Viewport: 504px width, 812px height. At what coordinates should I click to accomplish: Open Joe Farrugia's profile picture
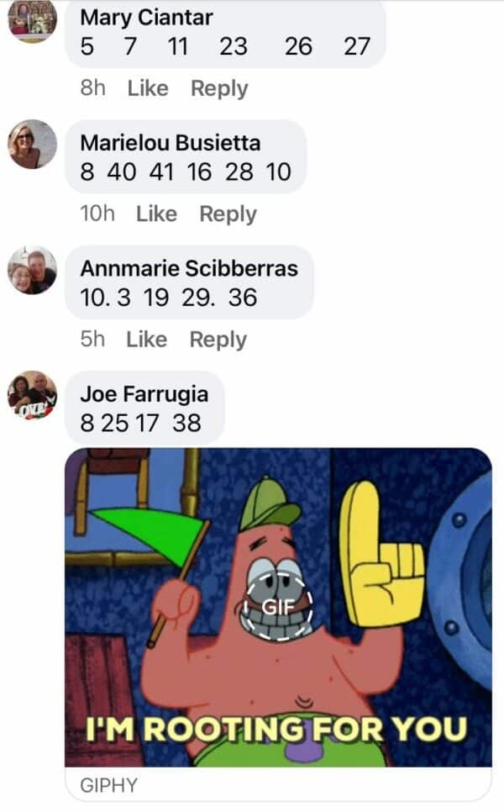pos(32,395)
